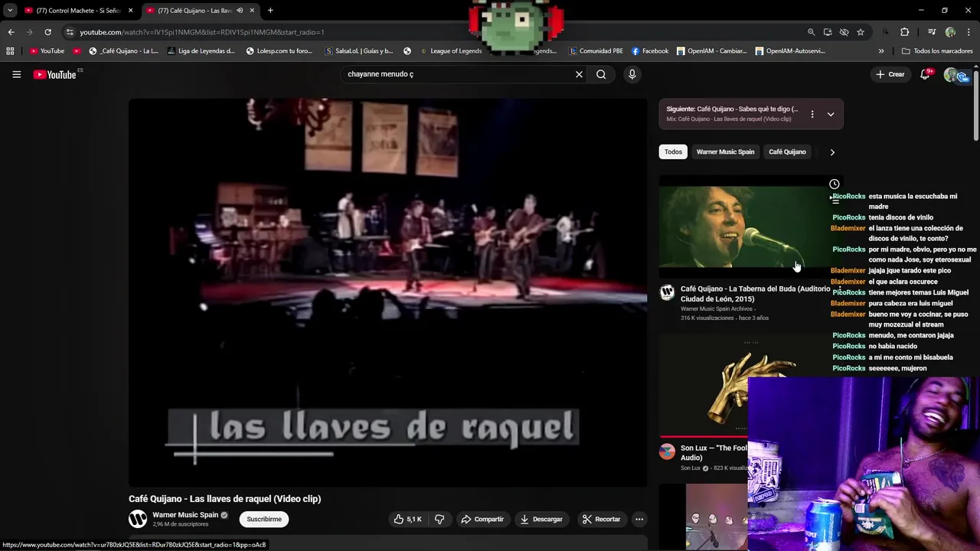Go to YouTube home via logo
The height and width of the screenshot is (551, 980).
tap(55, 74)
